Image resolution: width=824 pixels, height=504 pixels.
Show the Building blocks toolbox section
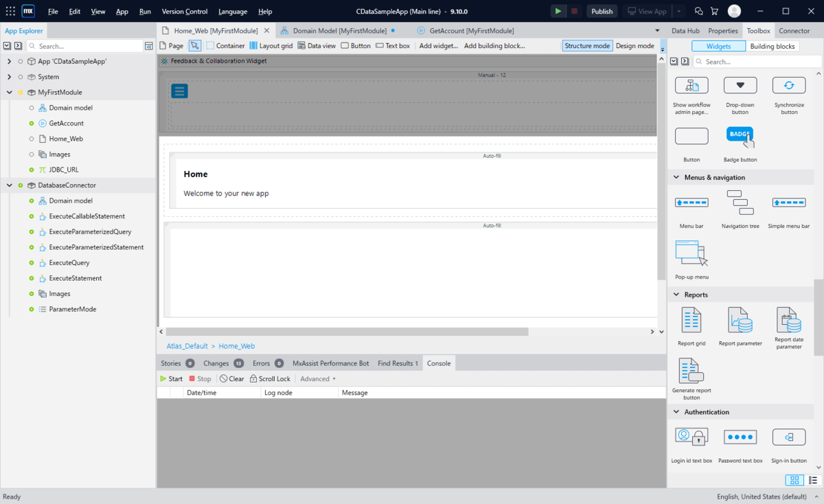pyautogui.click(x=772, y=46)
